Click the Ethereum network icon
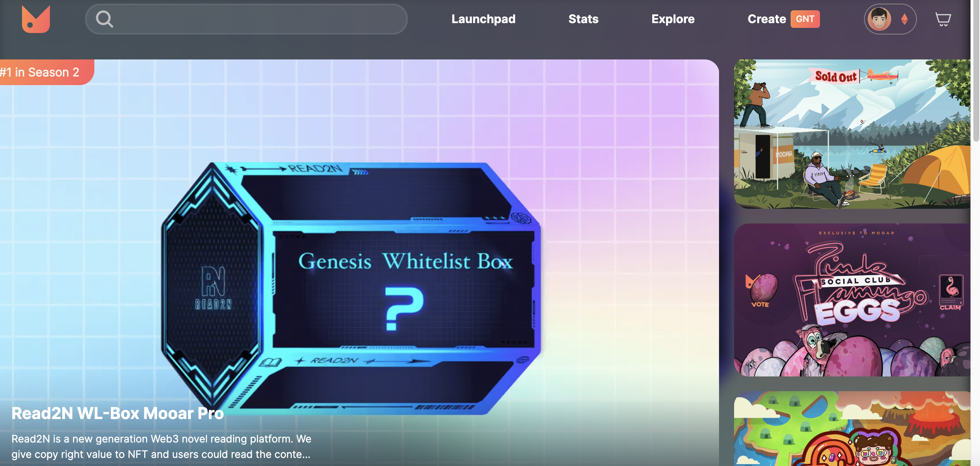 tap(904, 19)
